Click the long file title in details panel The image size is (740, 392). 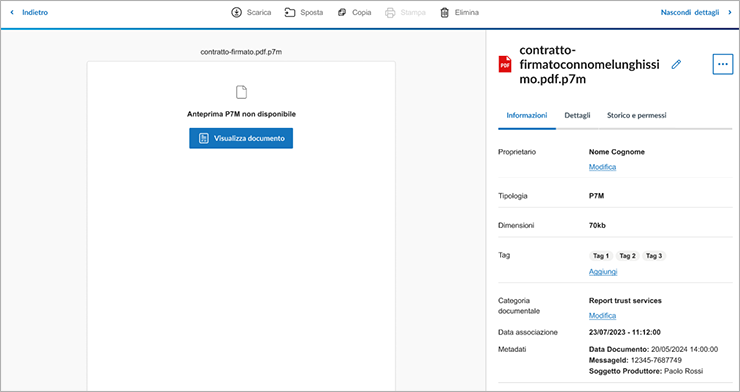tap(589, 64)
